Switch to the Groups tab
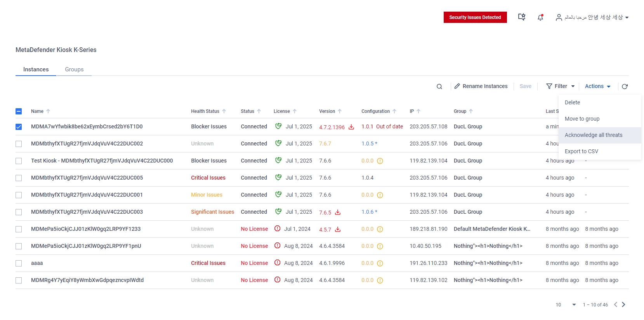This screenshot has height=320, width=644. click(74, 69)
